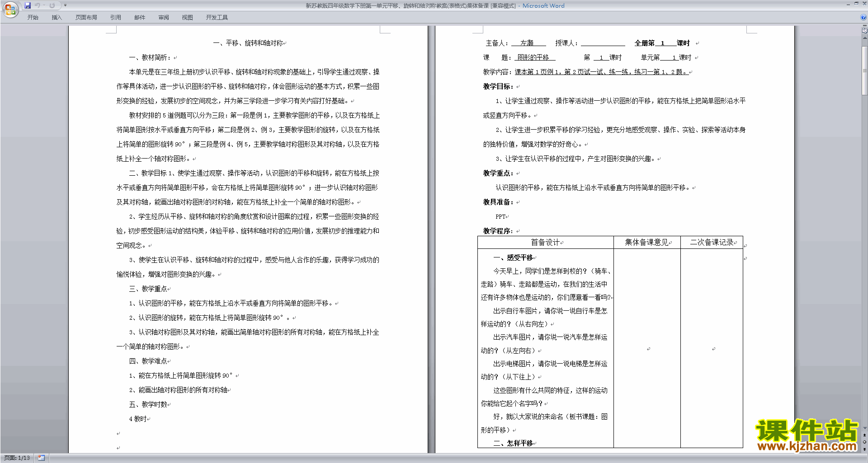Save the document via Quick Access toolbar

click(x=28, y=5)
